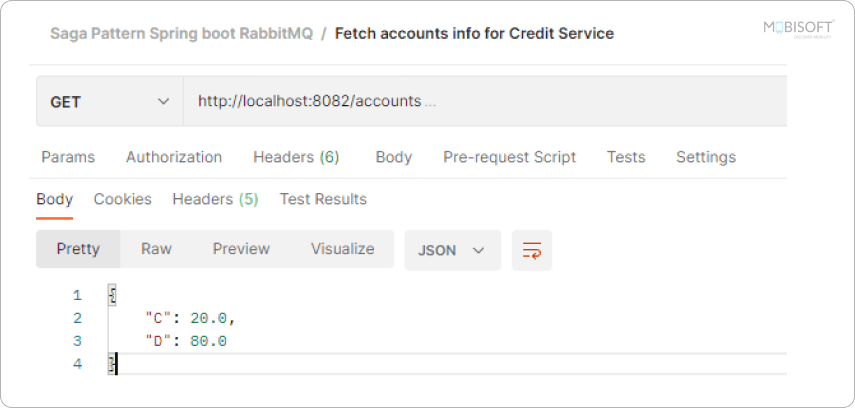Collapse the JSON object at opening brace
The width and height of the screenshot is (855, 408).
coord(112,296)
